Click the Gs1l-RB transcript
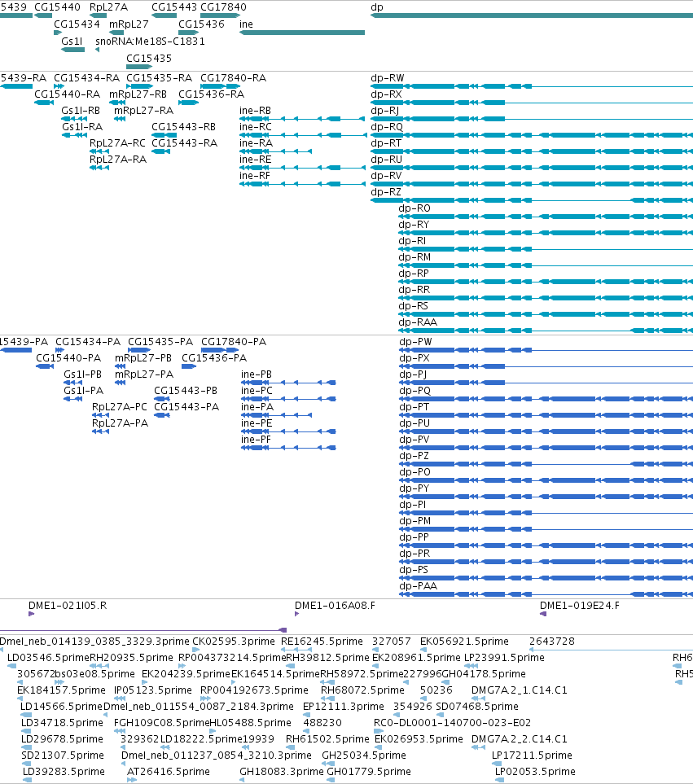 point(74,119)
